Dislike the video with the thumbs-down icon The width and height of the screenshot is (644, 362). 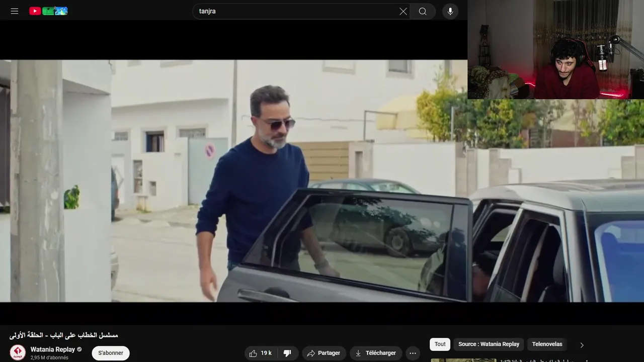pyautogui.click(x=288, y=353)
